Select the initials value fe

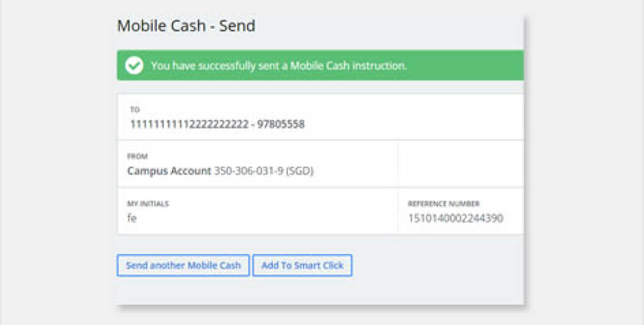coord(132,218)
